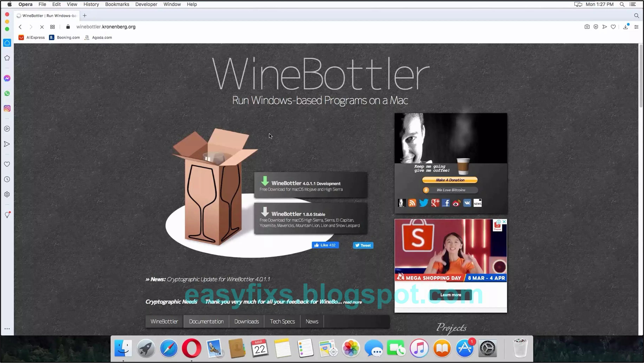The height and width of the screenshot is (363, 644).
Task: Open the Easy Setup menu icon
Action: tap(636, 27)
